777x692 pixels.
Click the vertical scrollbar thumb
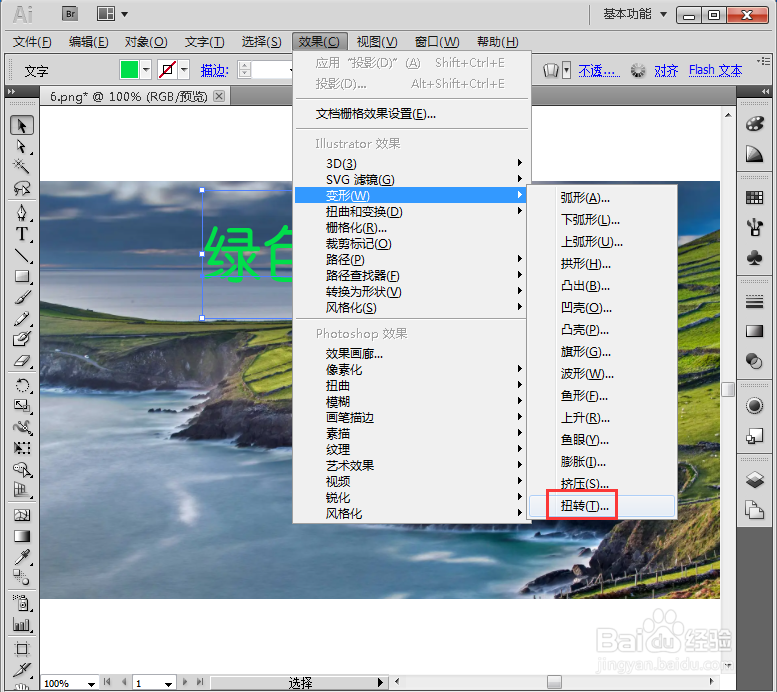[728, 390]
